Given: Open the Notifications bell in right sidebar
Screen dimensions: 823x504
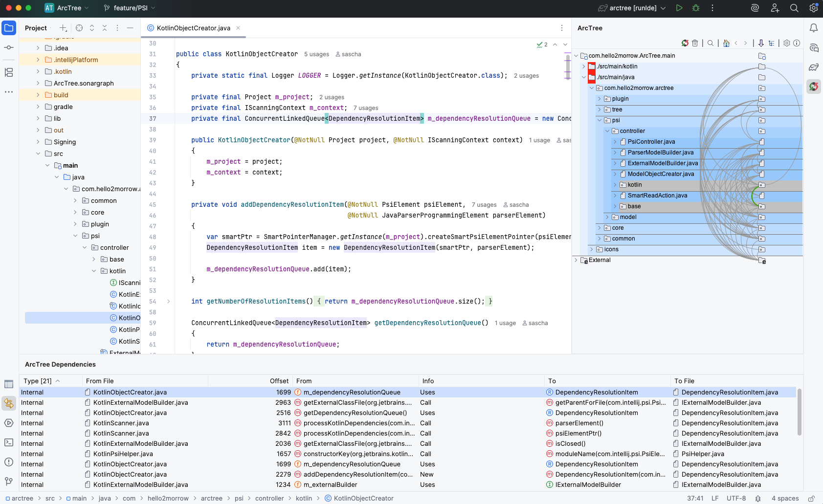Looking at the screenshot, I should coord(814,28).
